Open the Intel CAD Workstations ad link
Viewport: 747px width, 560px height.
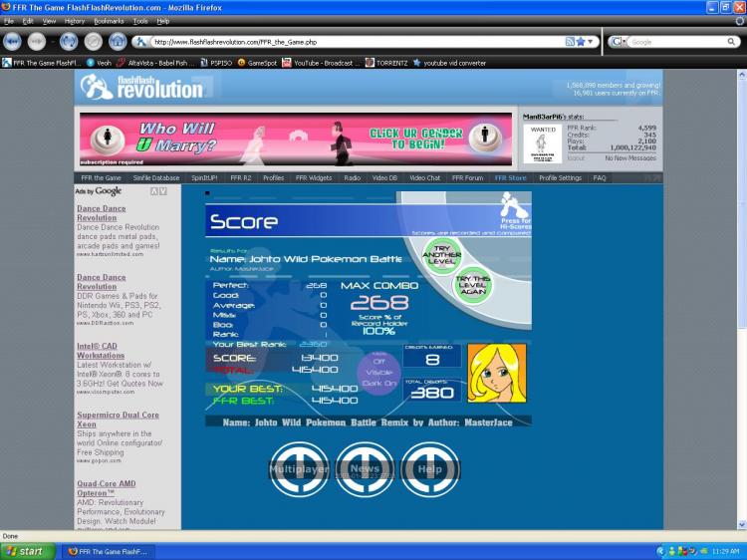101,351
